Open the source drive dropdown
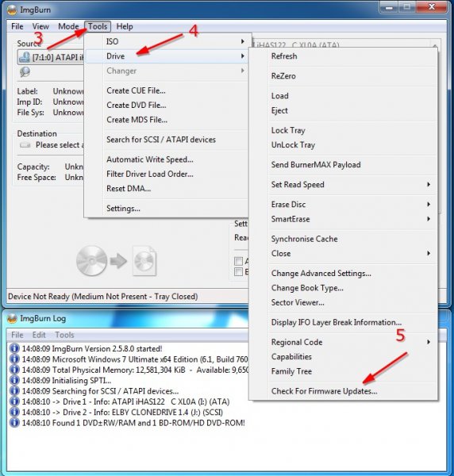Screen dimensions: 454x476 click(x=50, y=57)
